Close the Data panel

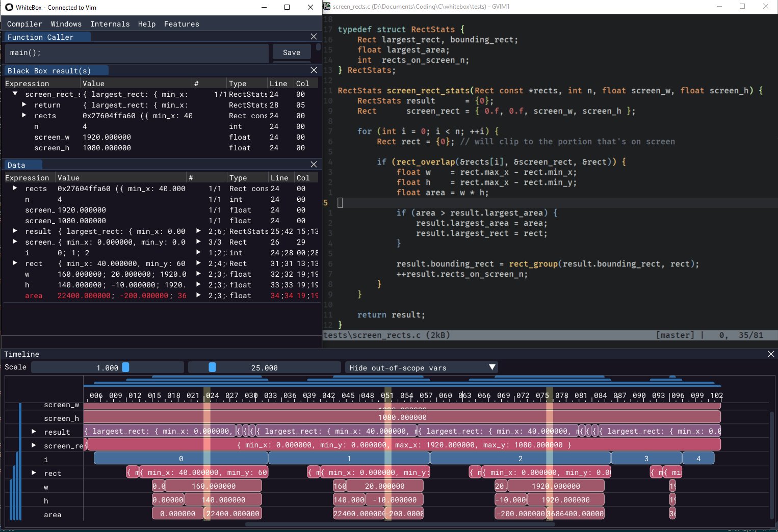(314, 165)
